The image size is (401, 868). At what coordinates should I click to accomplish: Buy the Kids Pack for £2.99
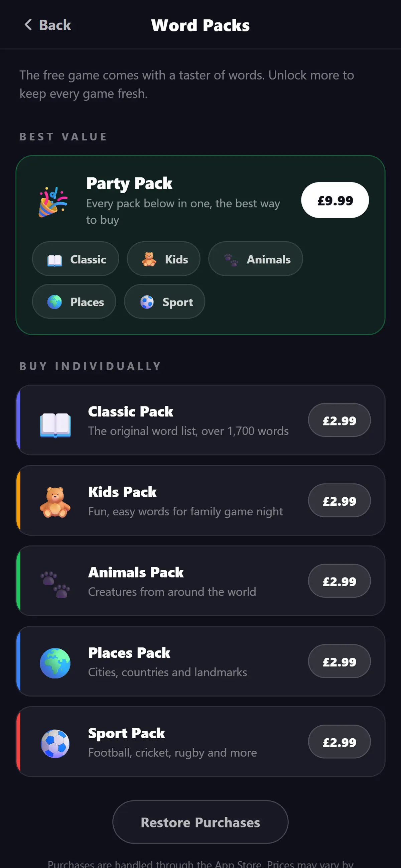[x=339, y=501]
